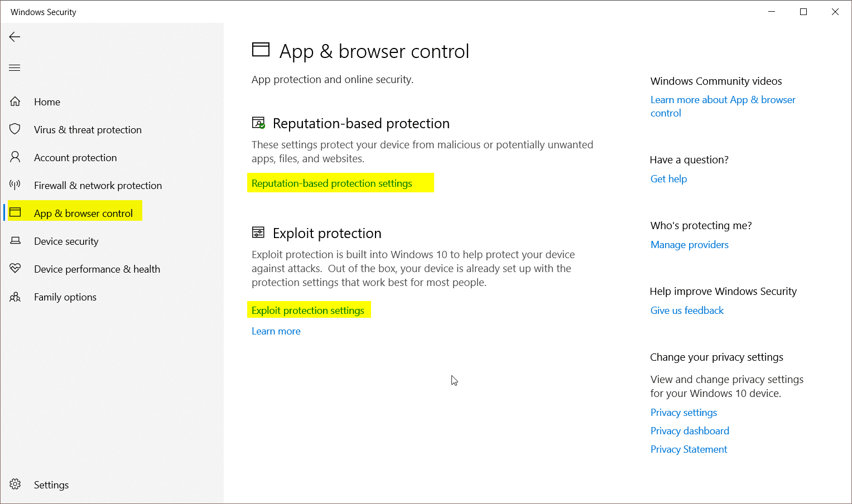Select Account protection in navigation
This screenshot has height=504, width=852.
[75, 158]
